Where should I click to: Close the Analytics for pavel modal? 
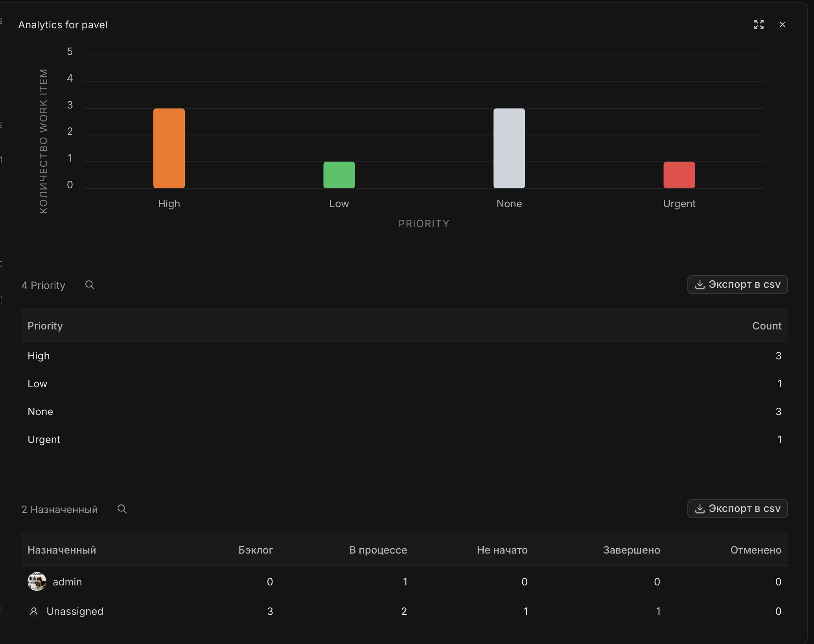tap(782, 24)
